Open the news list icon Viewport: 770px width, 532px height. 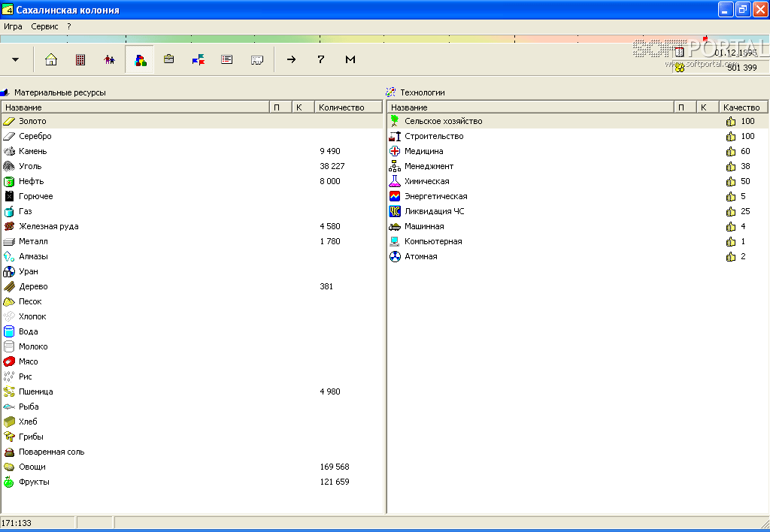coord(227,59)
